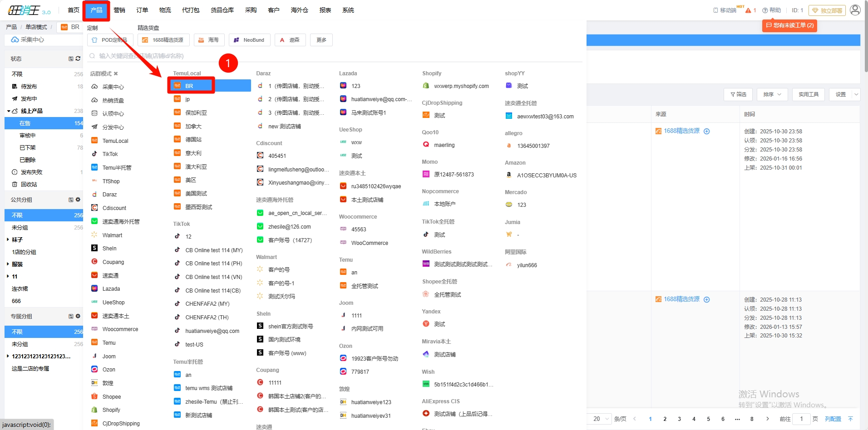This screenshot has width=868, height=430.
Task: Open settings gear in 公共分组 header
Action: pyautogui.click(x=78, y=200)
